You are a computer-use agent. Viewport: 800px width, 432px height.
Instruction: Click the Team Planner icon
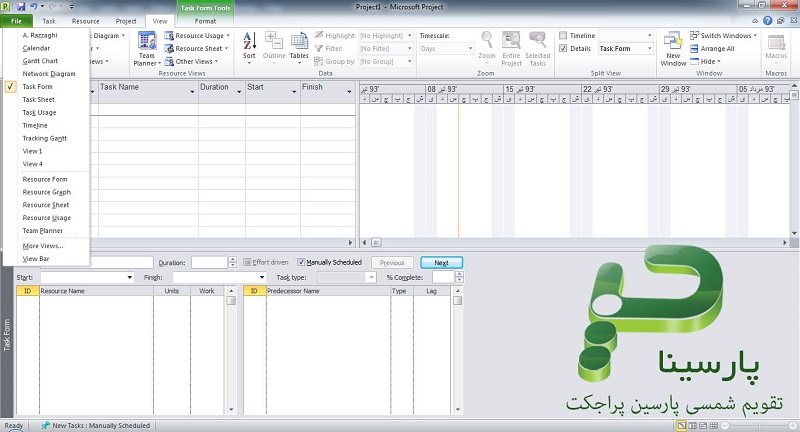(x=147, y=41)
